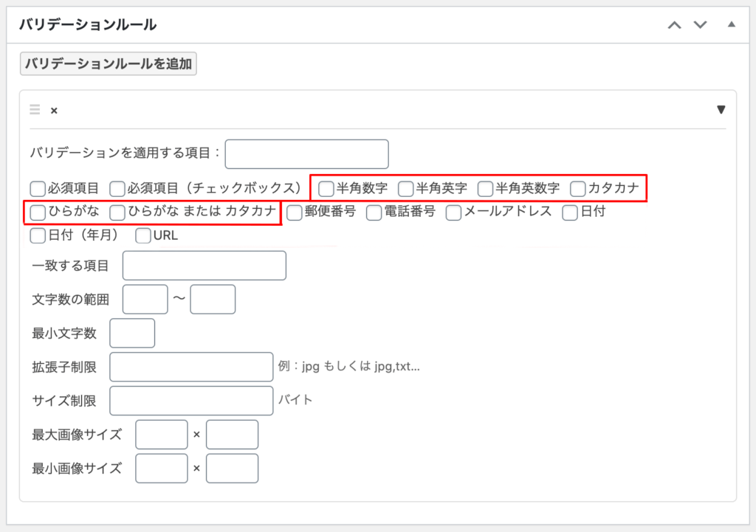
Task: Click the 最大画像サイズ label
Action: [77, 434]
